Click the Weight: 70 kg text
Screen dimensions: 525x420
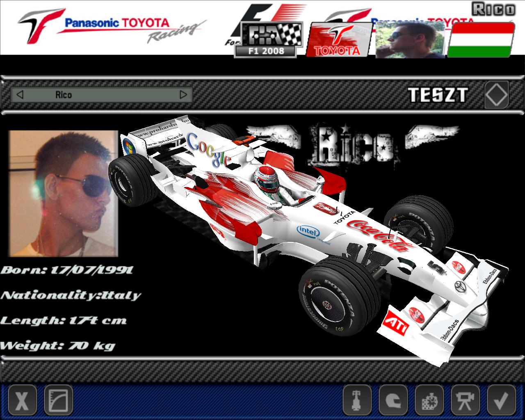(x=57, y=345)
